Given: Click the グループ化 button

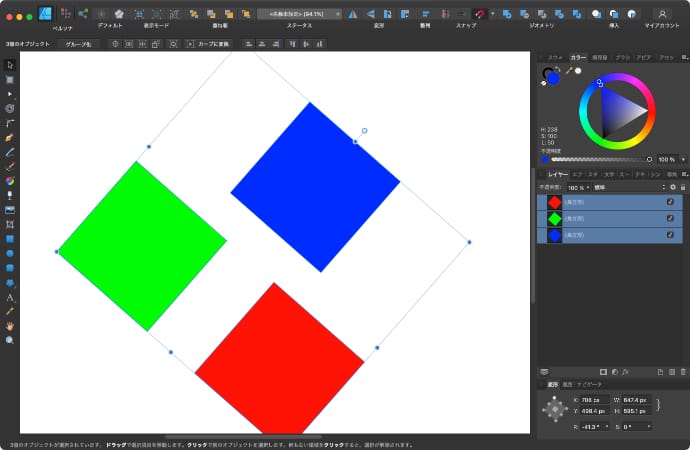Looking at the screenshot, I should pos(77,45).
